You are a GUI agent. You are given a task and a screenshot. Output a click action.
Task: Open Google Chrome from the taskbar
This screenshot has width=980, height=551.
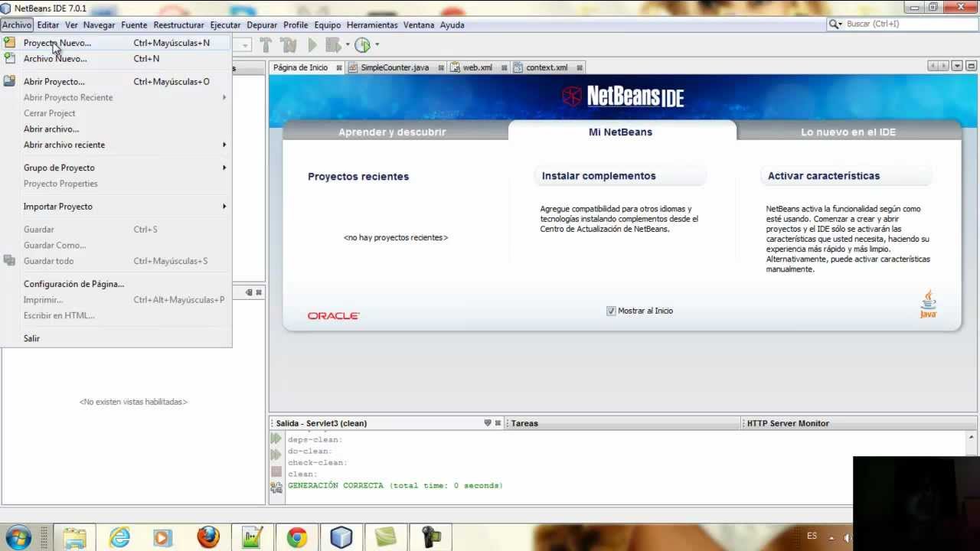(x=297, y=537)
